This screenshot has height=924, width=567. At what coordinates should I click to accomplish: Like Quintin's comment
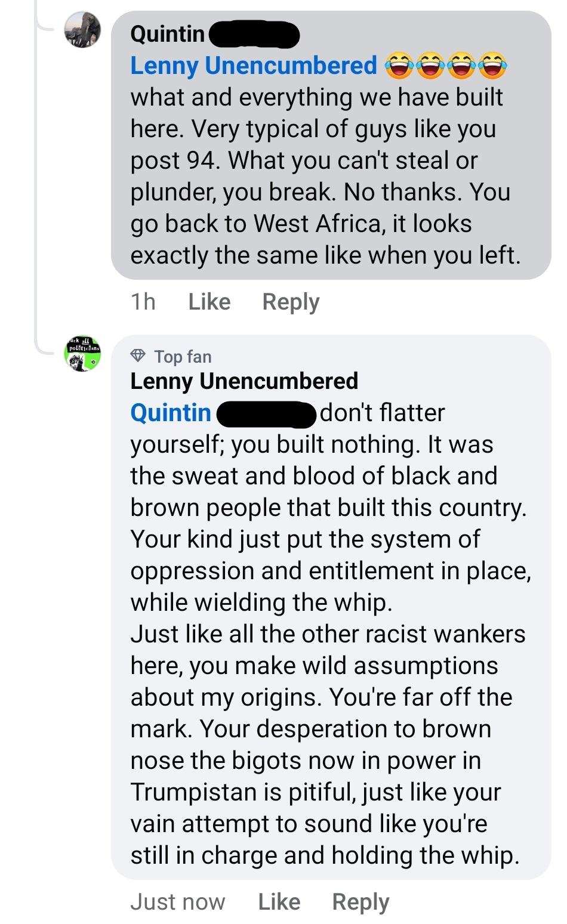pyautogui.click(x=209, y=302)
